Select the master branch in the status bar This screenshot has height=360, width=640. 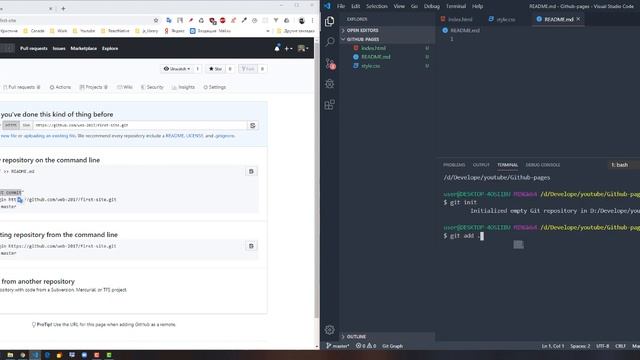[x=338, y=346]
